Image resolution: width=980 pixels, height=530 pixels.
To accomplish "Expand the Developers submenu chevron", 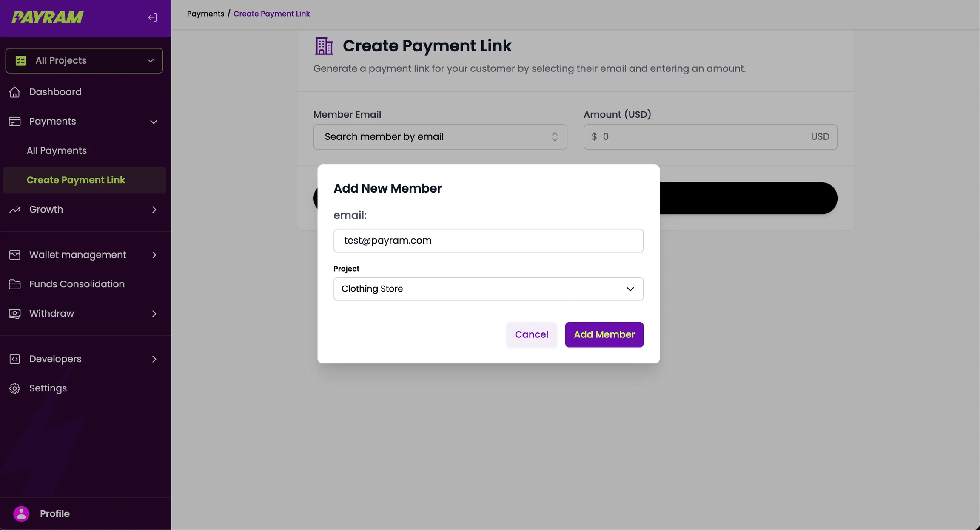I will click(x=154, y=359).
